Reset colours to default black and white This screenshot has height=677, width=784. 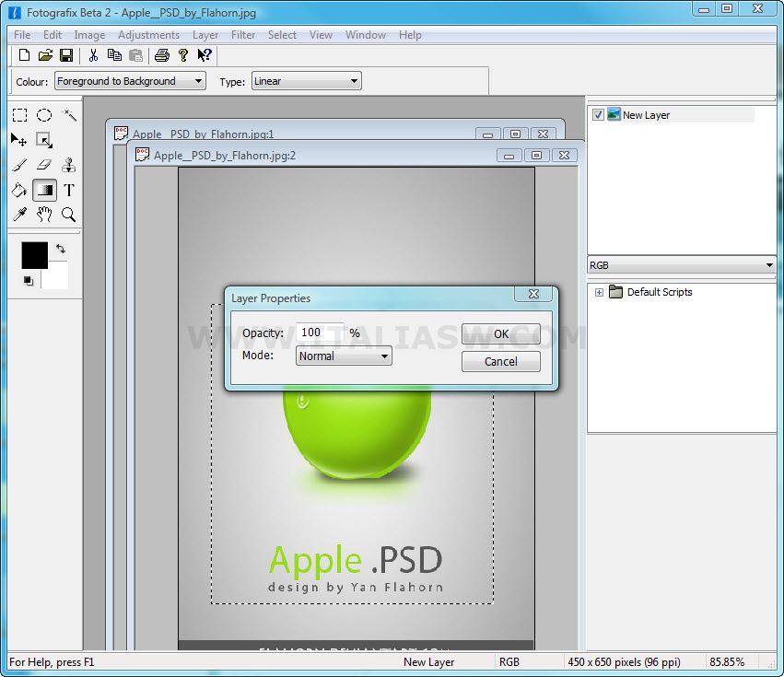pyautogui.click(x=28, y=281)
